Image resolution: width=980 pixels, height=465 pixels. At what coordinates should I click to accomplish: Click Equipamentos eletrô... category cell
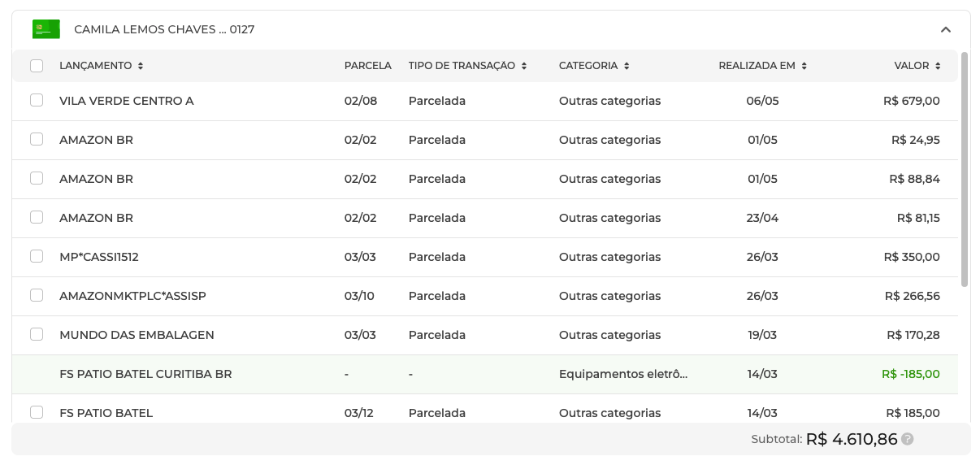(622, 374)
